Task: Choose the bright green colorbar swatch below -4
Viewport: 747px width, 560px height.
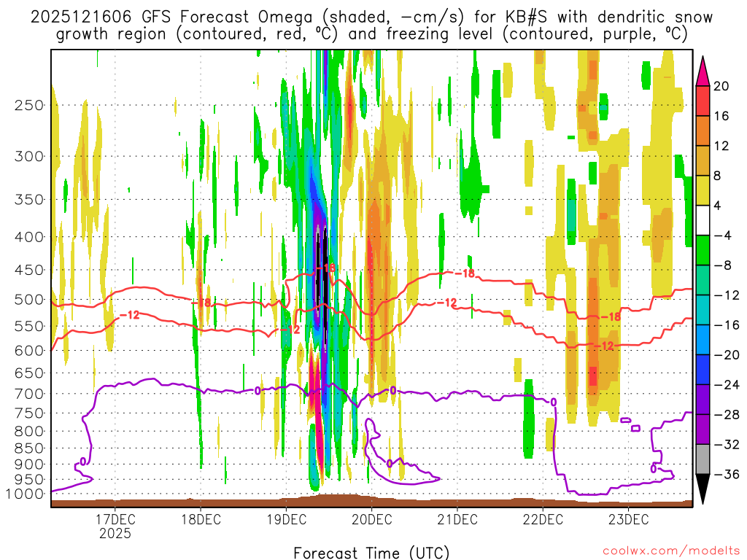Action: [x=703, y=250]
